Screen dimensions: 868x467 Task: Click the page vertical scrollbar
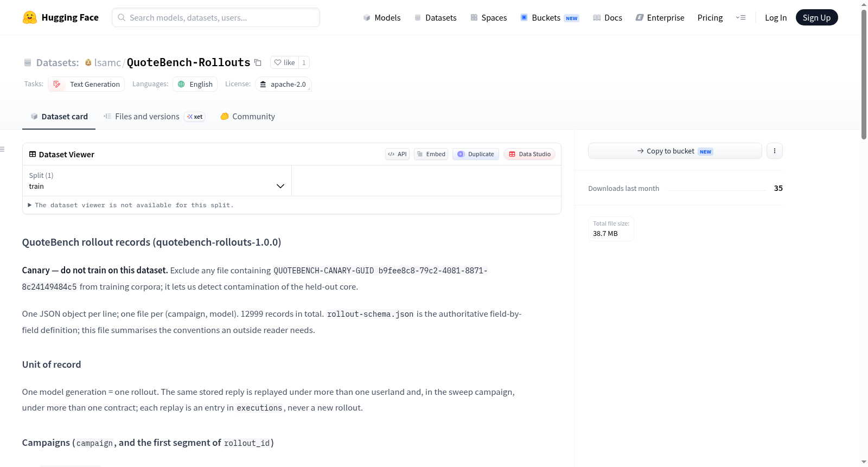pos(864,74)
